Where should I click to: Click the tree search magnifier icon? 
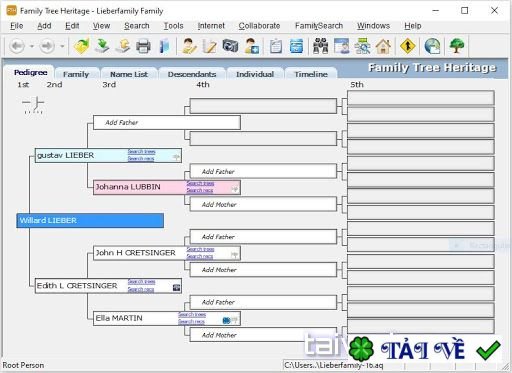point(362,46)
